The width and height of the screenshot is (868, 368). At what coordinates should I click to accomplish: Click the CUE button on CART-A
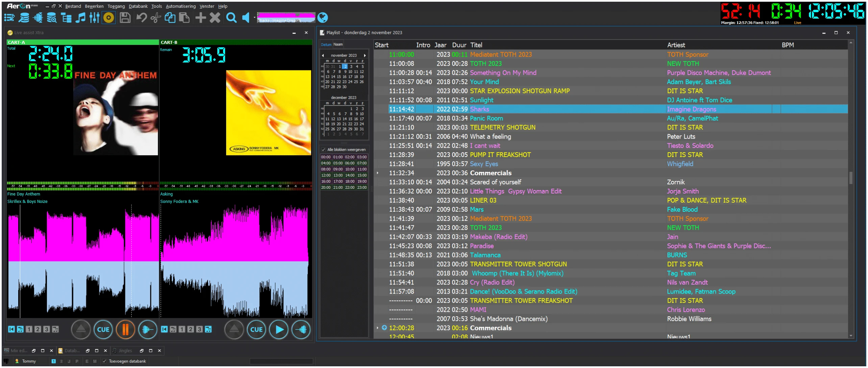(103, 329)
